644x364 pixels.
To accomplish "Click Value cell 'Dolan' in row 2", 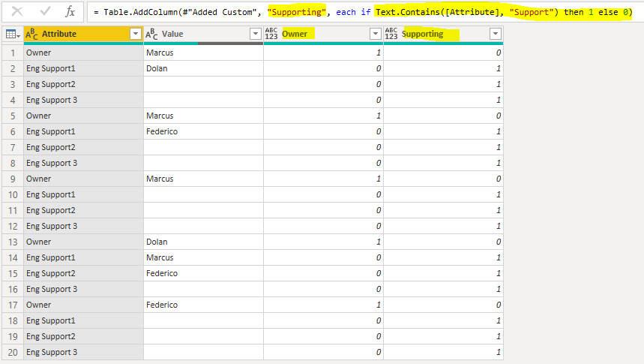I will pyautogui.click(x=203, y=68).
